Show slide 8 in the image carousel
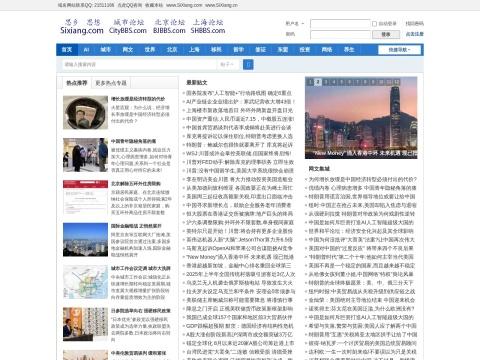480x360 pixels. click(365, 82)
